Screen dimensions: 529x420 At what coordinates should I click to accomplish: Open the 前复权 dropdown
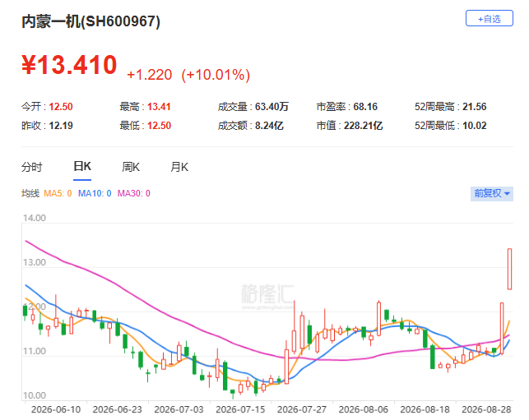(492, 193)
